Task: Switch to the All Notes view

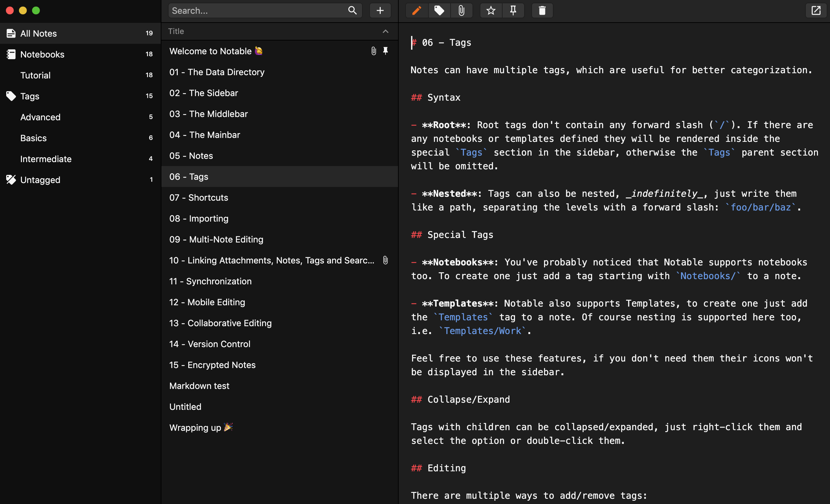Action: coord(39,33)
